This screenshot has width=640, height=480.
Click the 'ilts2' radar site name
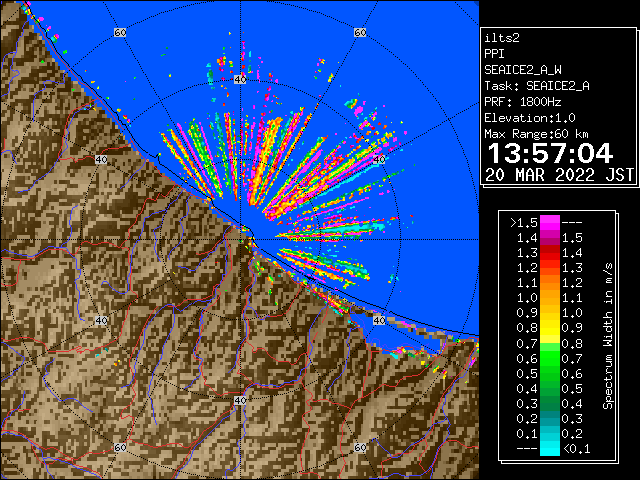502,38
